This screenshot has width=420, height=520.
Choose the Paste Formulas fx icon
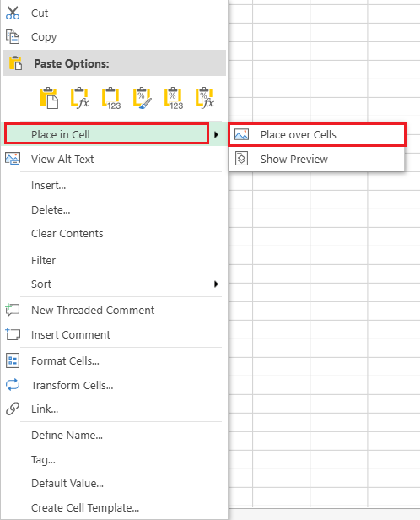(x=80, y=98)
